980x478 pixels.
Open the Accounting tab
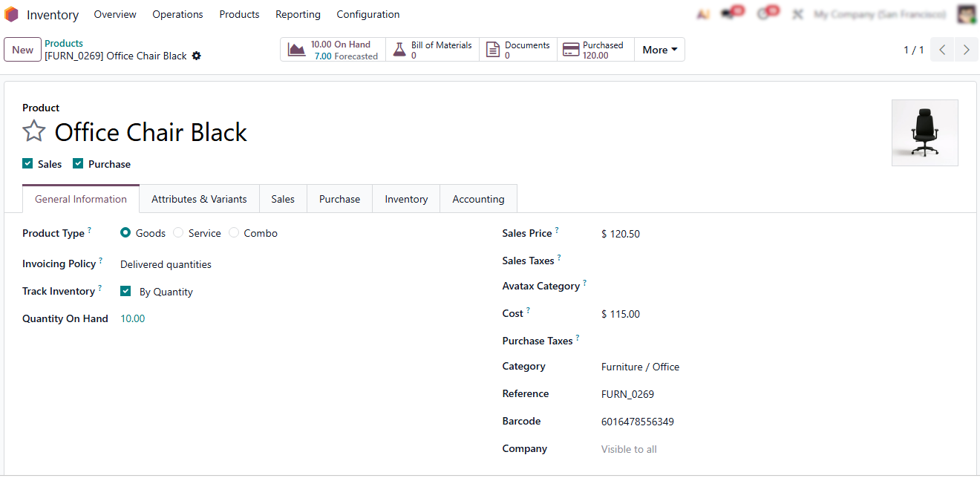click(478, 199)
